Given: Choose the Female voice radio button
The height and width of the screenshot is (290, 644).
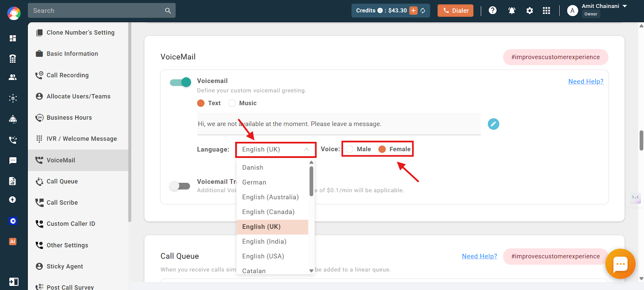Looking at the screenshot, I should click(x=382, y=149).
